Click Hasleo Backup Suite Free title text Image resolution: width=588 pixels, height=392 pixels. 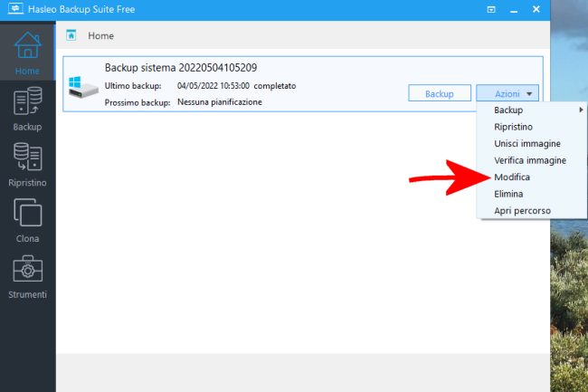click(81, 9)
